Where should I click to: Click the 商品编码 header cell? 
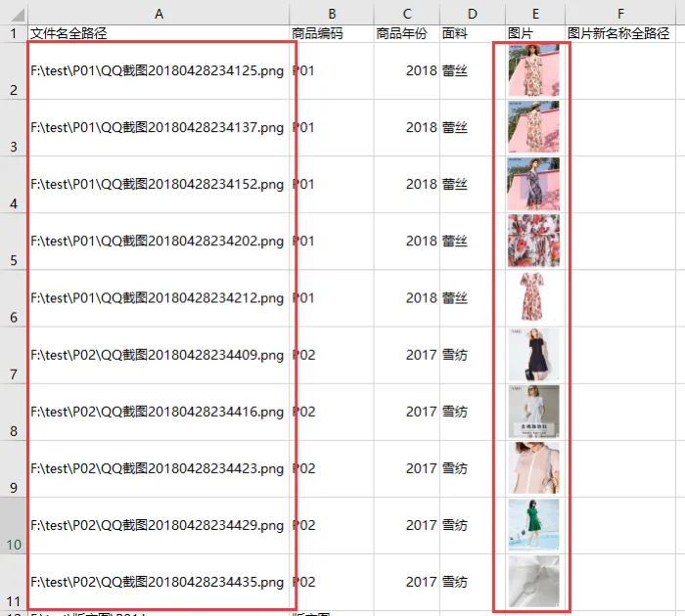(x=332, y=33)
